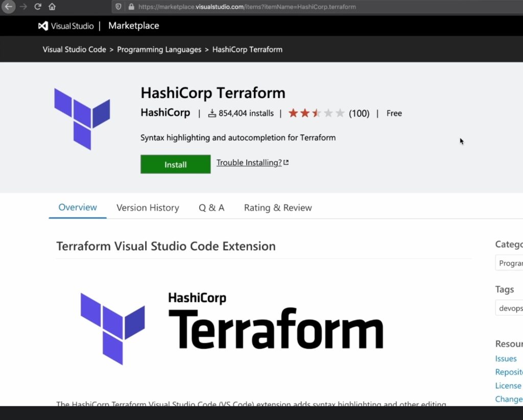Click the browser back arrow button
Viewport: 523px width, 420px height.
(8, 7)
